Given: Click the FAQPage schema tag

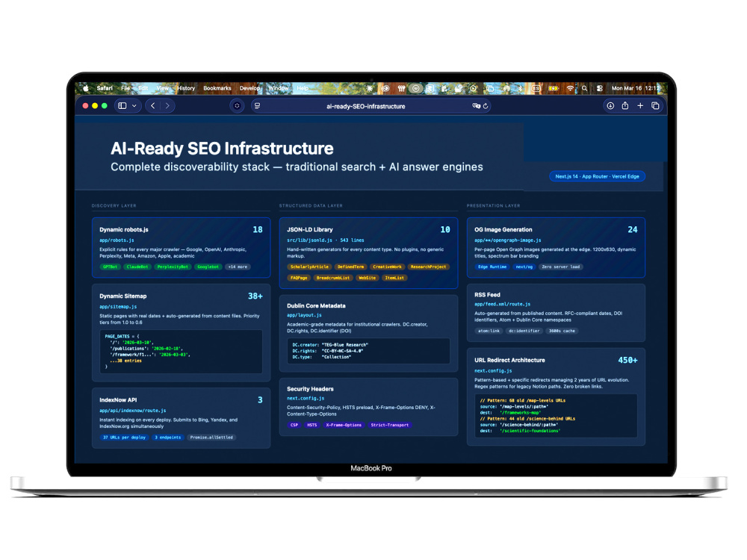Looking at the screenshot, I should tap(299, 278).
